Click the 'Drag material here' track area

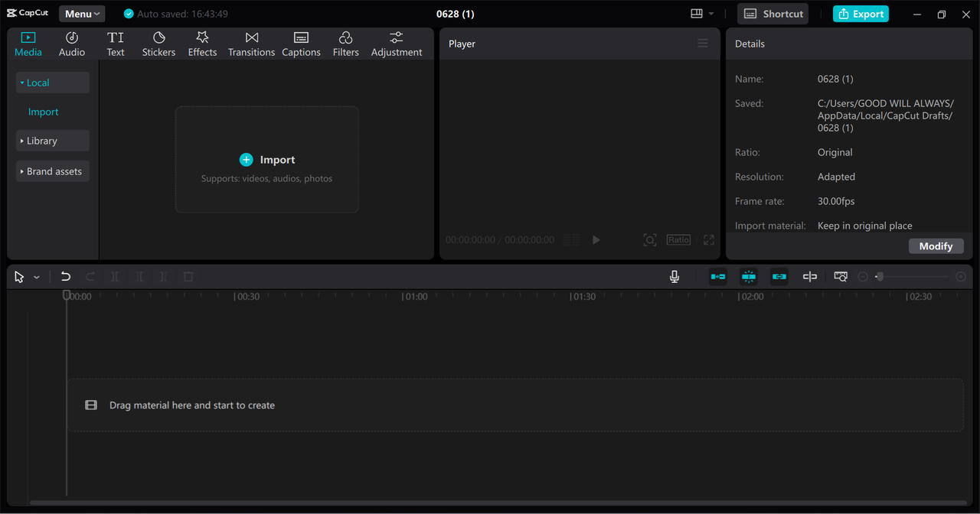[x=515, y=405]
